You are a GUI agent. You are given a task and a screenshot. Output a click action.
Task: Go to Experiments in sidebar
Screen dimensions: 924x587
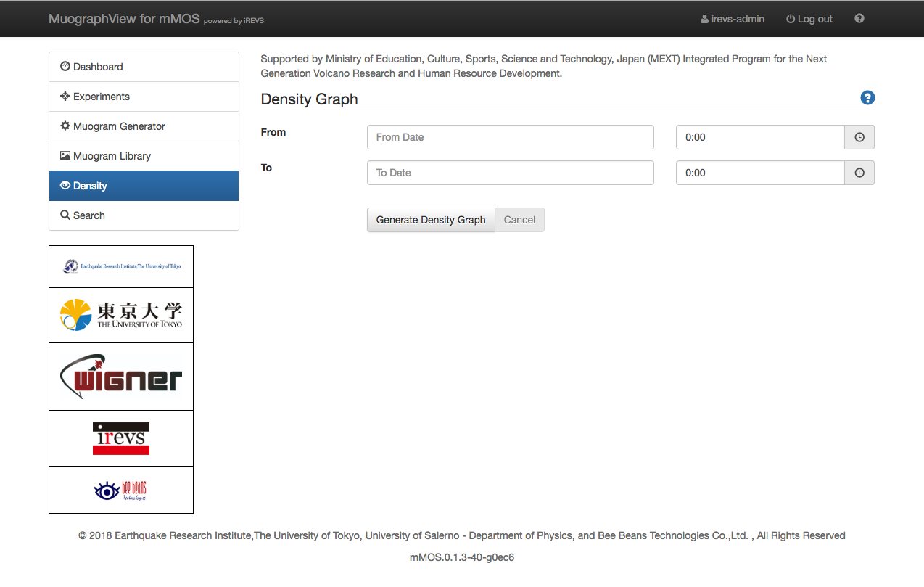click(x=101, y=97)
